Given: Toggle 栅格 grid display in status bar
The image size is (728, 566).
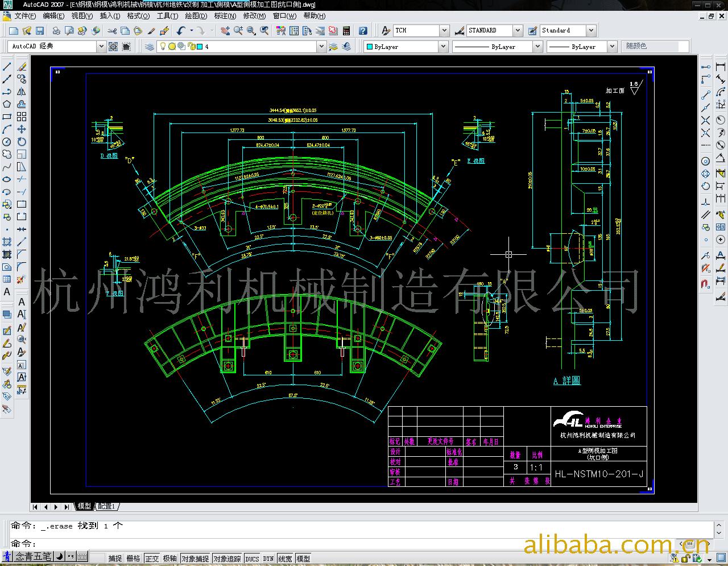Looking at the screenshot, I should pyautogui.click(x=133, y=559).
